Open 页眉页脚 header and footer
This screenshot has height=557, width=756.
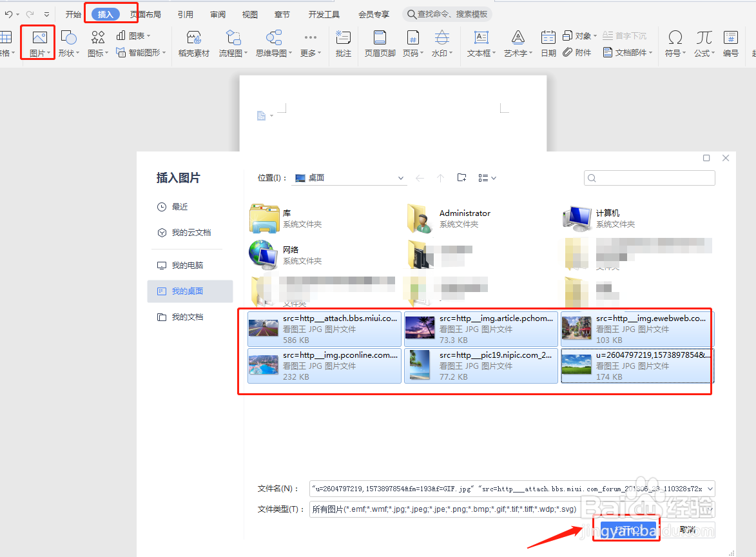(380, 43)
